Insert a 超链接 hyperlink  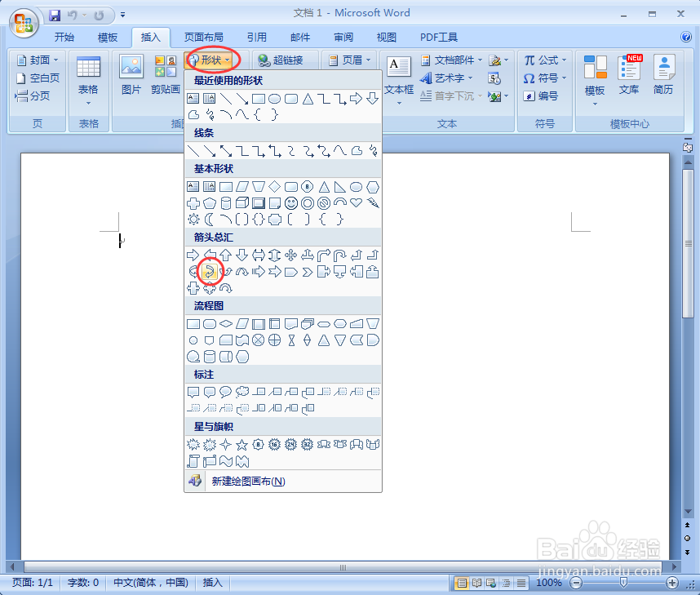(281, 60)
